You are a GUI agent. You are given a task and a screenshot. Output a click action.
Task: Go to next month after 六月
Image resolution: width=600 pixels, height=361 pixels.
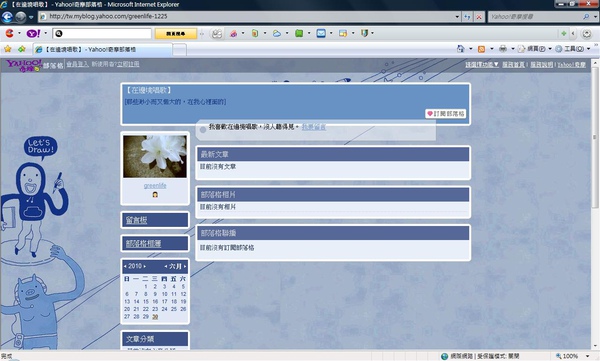(x=185, y=266)
